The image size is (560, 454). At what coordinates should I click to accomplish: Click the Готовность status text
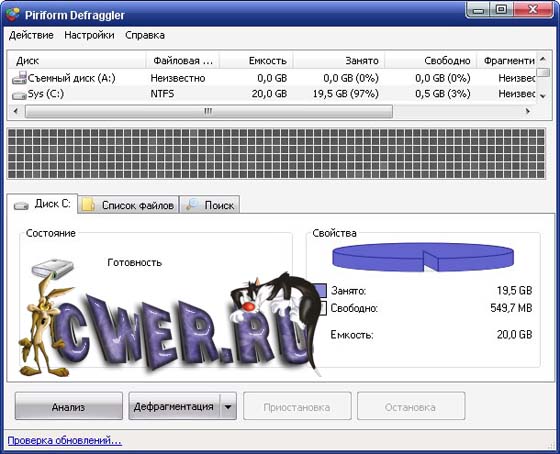135,263
